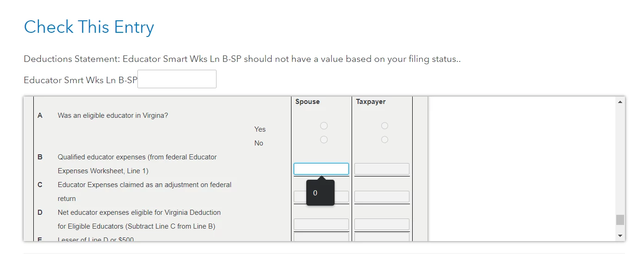Select Yes radio for Taxpayer eligible educator
The height and width of the screenshot is (267, 644).
coord(384,126)
